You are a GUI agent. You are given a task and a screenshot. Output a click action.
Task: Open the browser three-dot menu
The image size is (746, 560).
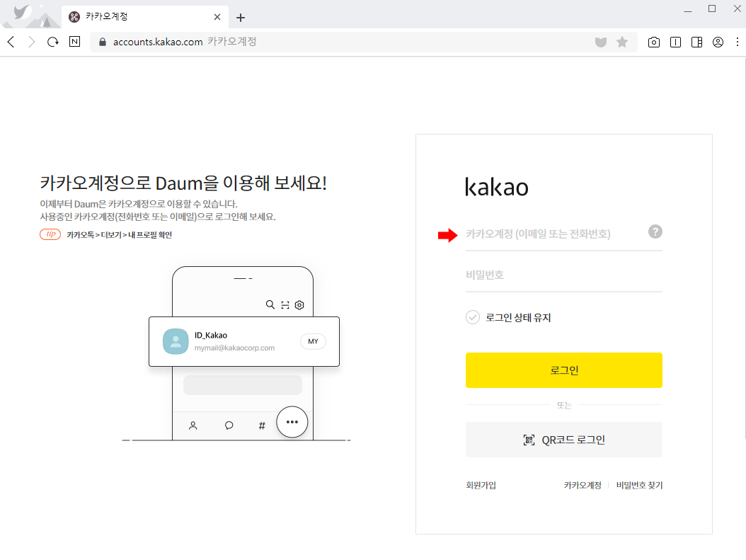(x=738, y=42)
